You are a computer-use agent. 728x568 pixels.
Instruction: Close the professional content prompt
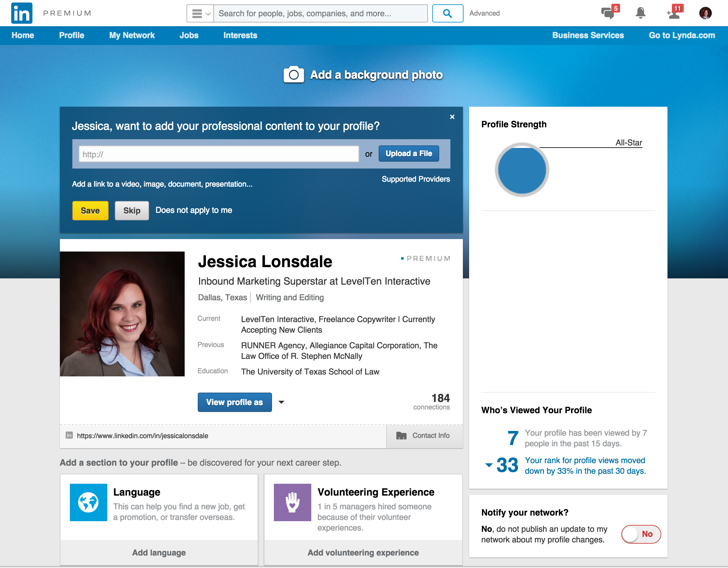pos(452,117)
